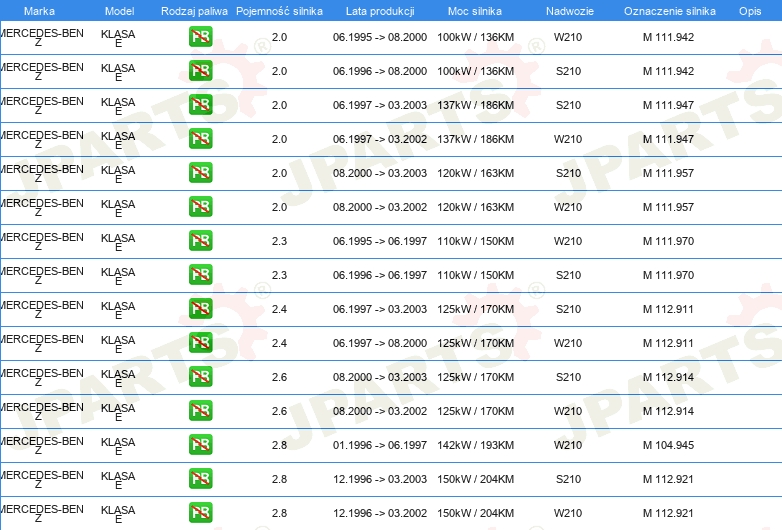Click the Rodzaj paliwa column header
The image size is (782, 530).
tap(194, 11)
